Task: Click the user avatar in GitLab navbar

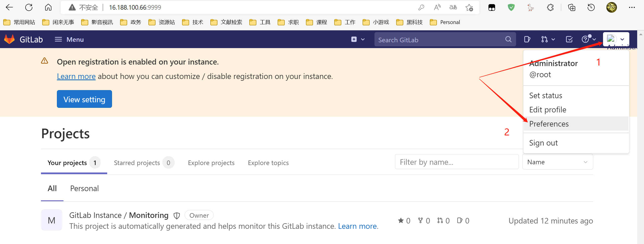Action: [x=611, y=39]
